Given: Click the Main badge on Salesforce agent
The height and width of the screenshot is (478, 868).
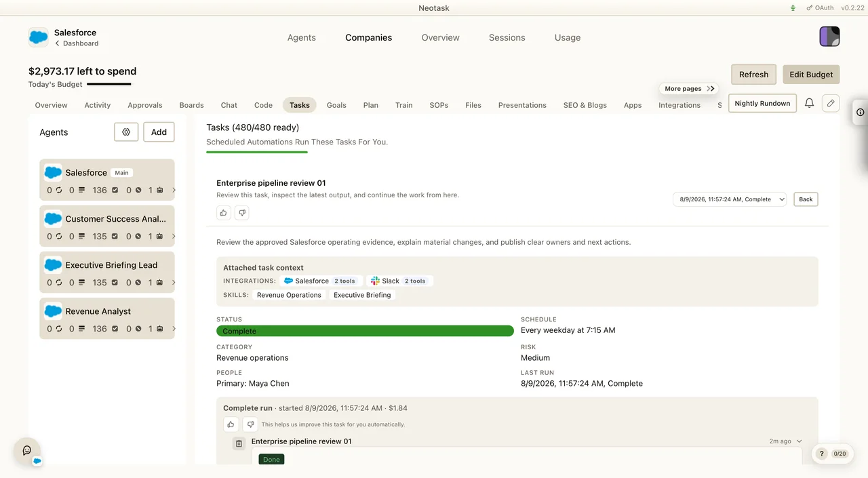Looking at the screenshot, I should (121, 173).
